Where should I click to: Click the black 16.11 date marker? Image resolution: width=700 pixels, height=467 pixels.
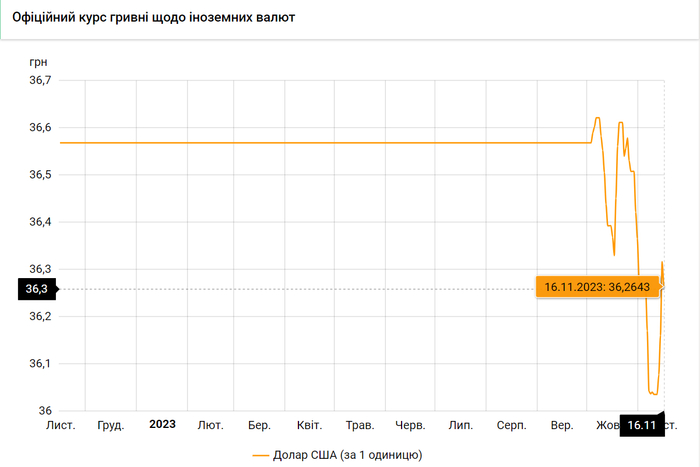pos(641,426)
